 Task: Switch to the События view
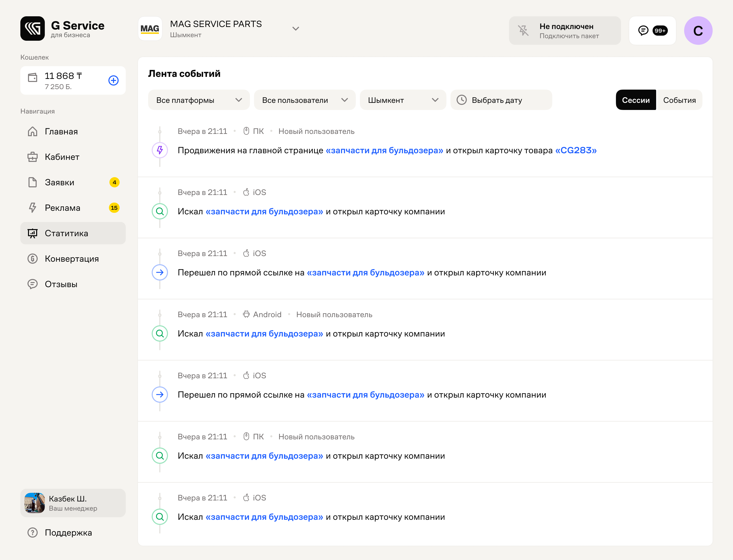point(679,100)
